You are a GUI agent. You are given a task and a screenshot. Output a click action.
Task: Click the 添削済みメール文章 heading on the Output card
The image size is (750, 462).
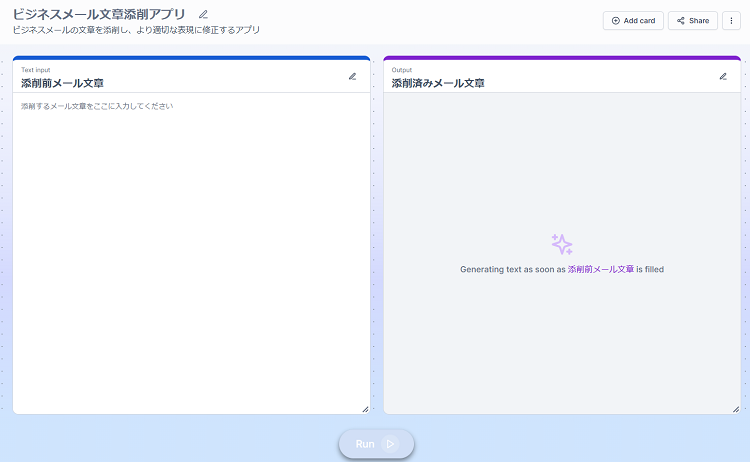[438, 83]
